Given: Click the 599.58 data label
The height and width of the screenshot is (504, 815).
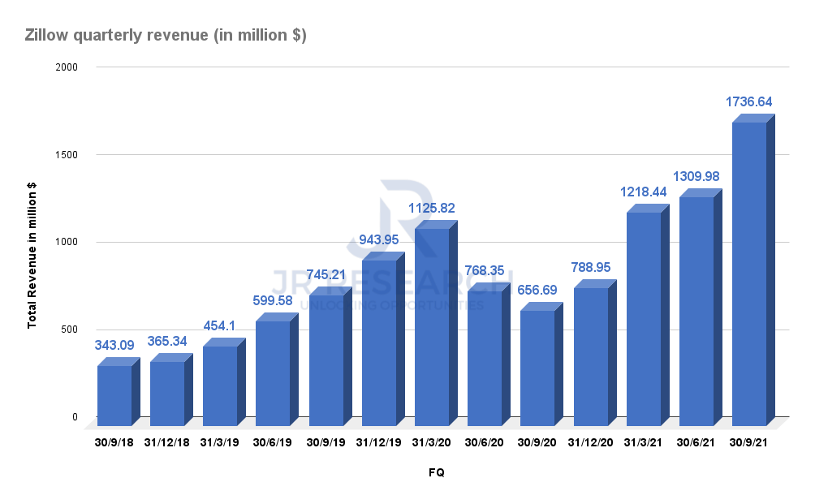Looking at the screenshot, I should (x=272, y=301).
